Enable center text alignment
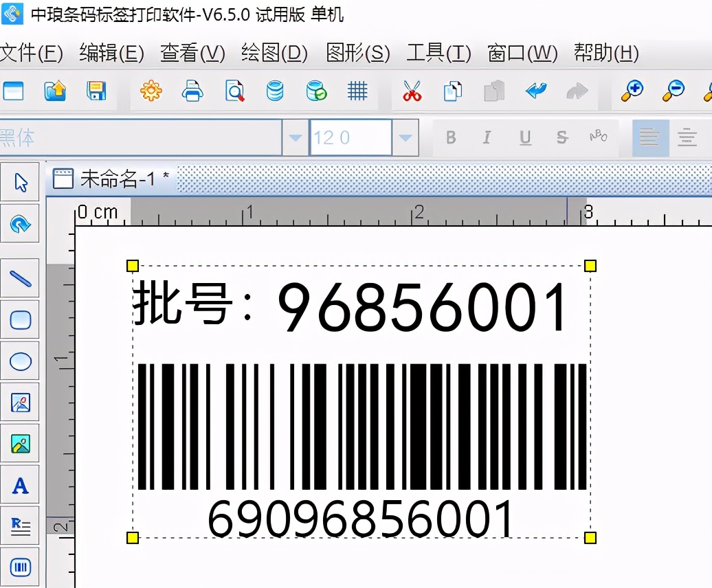This screenshot has height=588, width=712. point(687,138)
